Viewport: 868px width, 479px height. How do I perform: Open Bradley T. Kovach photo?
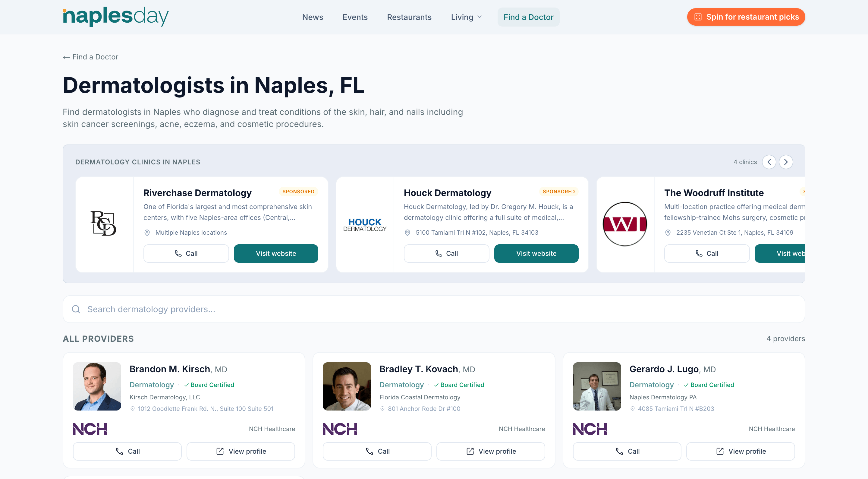(347, 386)
